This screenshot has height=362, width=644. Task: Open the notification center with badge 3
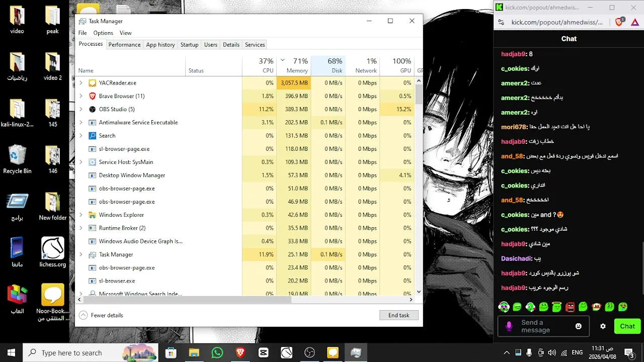pos(629,352)
